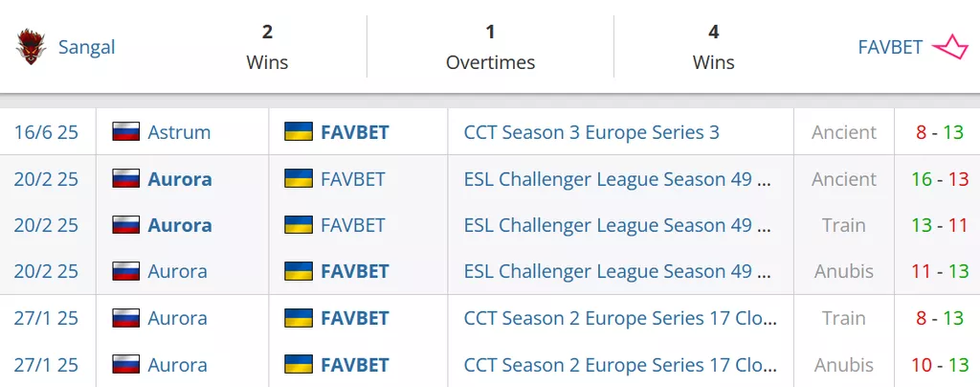
Task: Click the Ukrainian flag in the 8-13 Train row
Action: [299, 318]
